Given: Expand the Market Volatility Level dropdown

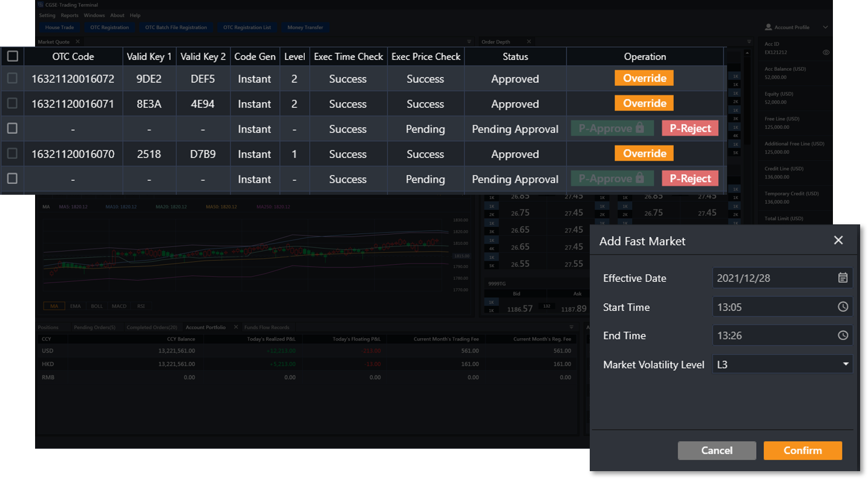Looking at the screenshot, I should pos(846,364).
